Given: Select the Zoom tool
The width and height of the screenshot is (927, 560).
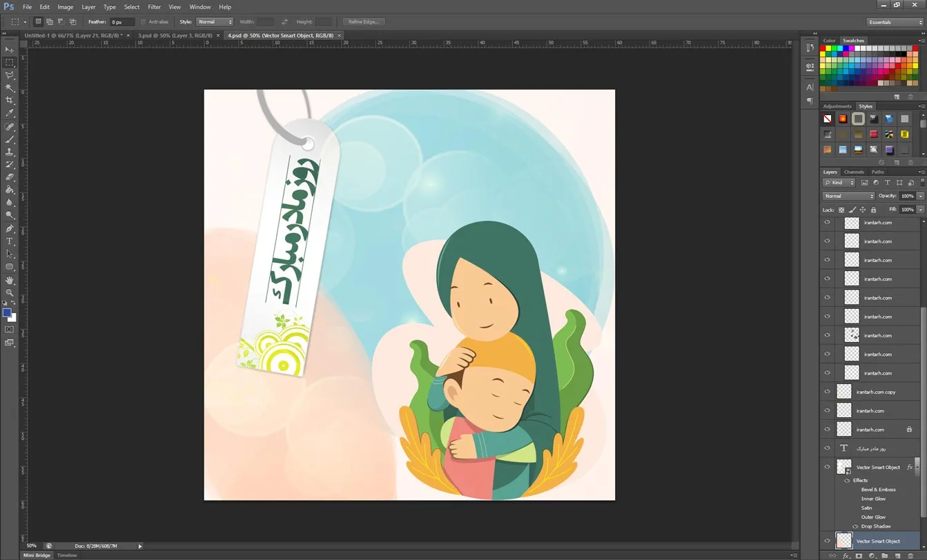Looking at the screenshot, I should pyautogui.click(x=10, y=292).
